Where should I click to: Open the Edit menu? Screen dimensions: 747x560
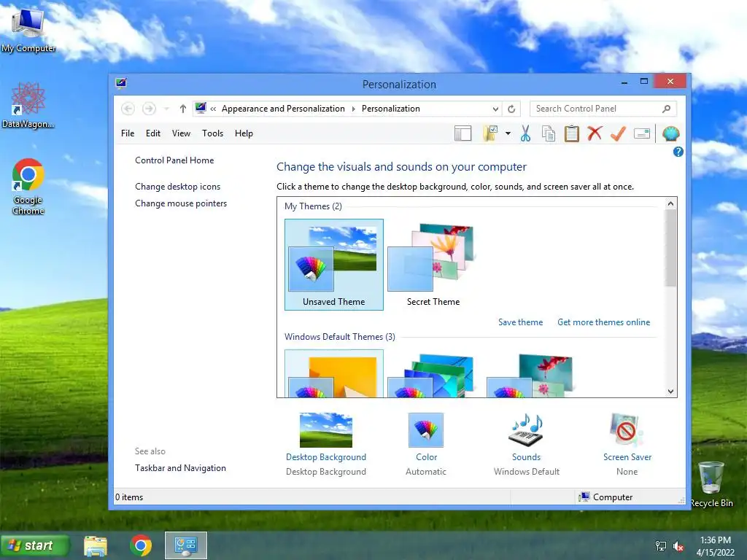click(153, 133)
